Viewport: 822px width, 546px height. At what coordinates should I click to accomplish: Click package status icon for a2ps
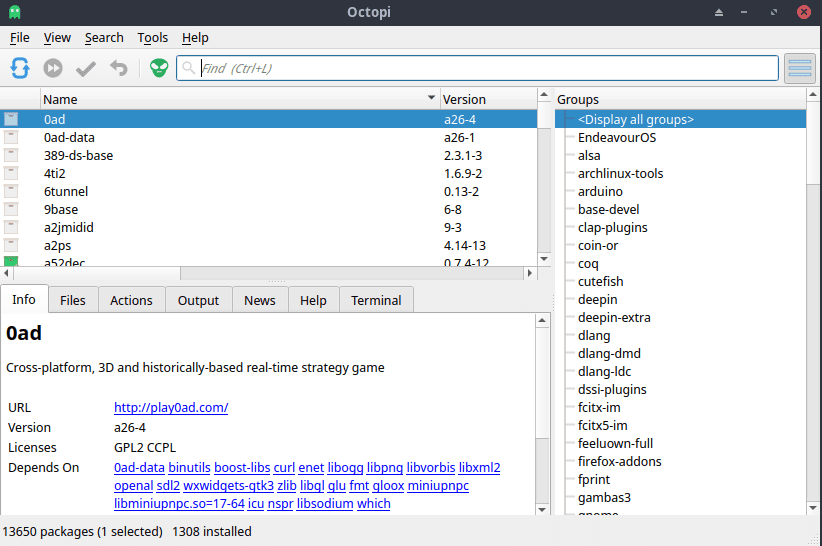click(x=11, y=245)
